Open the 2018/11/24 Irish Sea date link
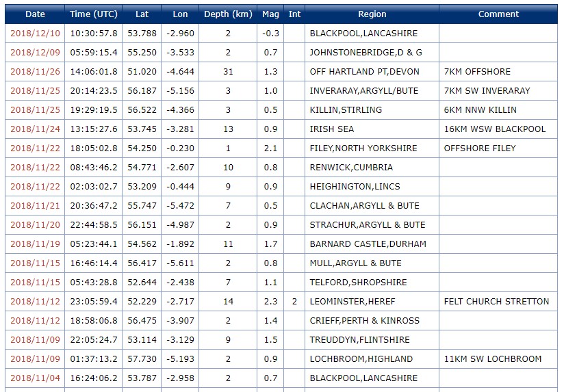 [35, 129]
